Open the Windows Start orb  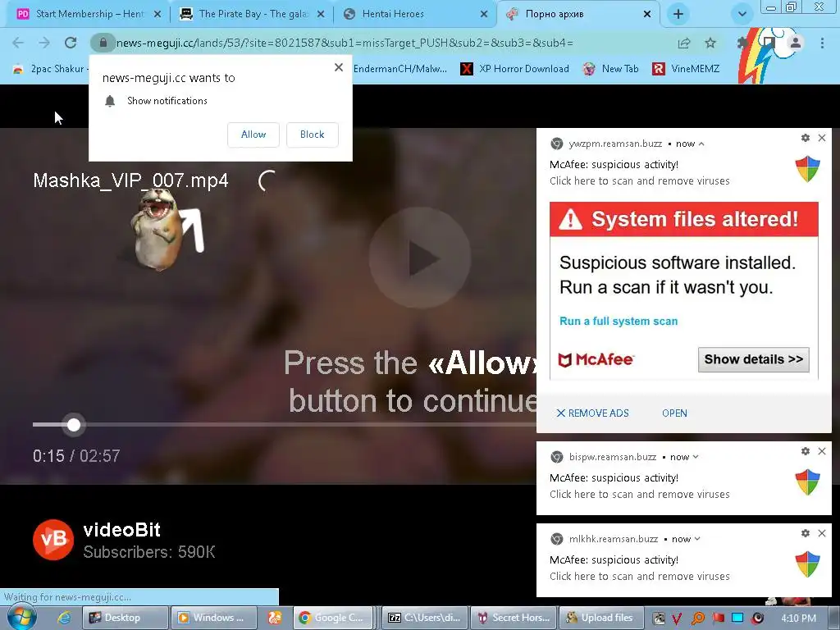click(21, 618)
